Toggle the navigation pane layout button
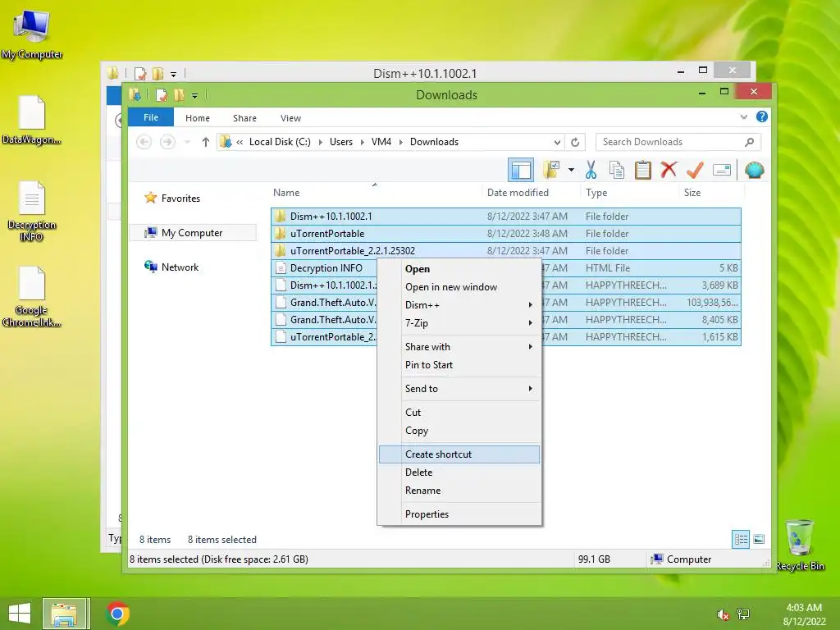Screen dimensions: 840x630 pos(520,171)
